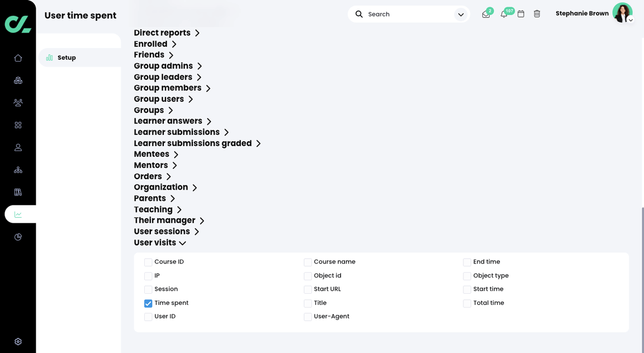This screenshot has width=644, height=353.
Task: Check the Object type checkbox
Action: pyautogui.click(x=467, y=276)
